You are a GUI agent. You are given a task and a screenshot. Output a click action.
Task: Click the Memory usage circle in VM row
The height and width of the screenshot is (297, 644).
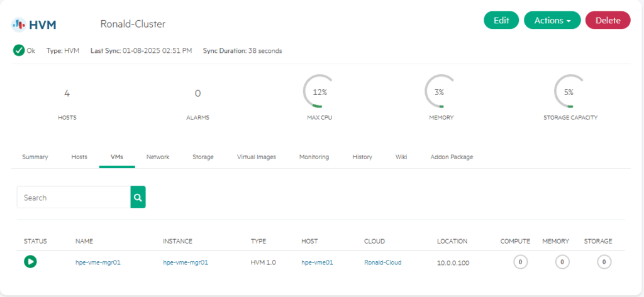coord(562,262)
